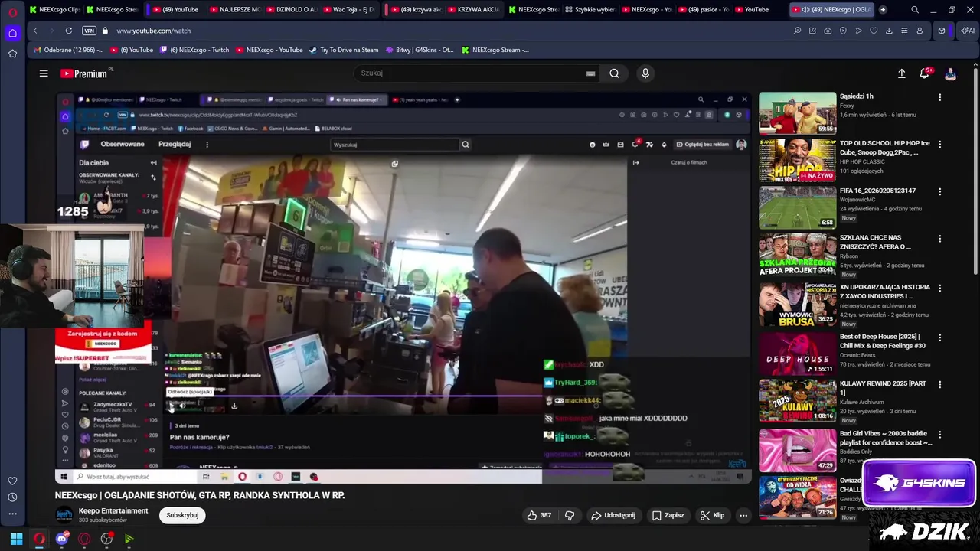
Task: Play Sąsiedzi 1h thumbnail
Action: pyautogui.click(x=798, y=113)
